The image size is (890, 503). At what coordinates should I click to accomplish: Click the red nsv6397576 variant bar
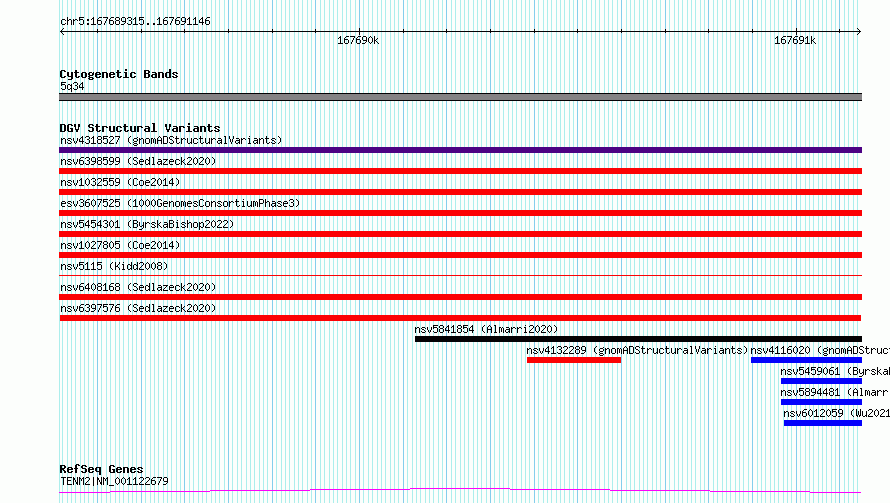[x=460, y=318]
